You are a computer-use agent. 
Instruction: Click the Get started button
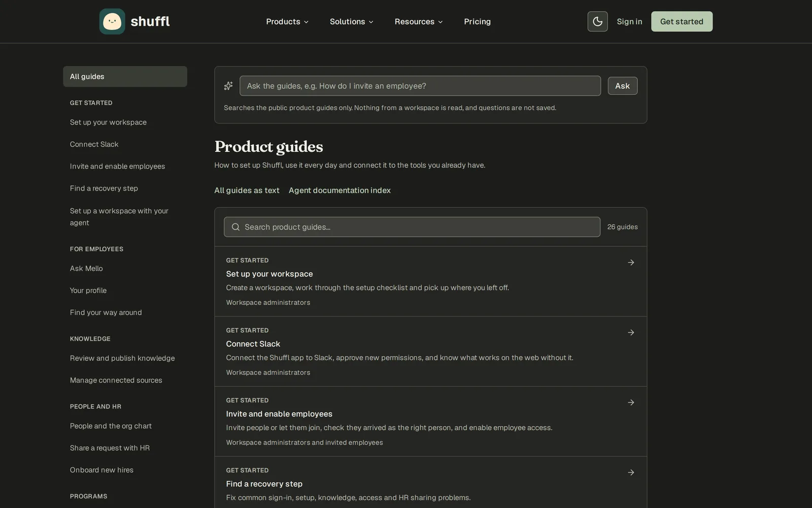682,21
